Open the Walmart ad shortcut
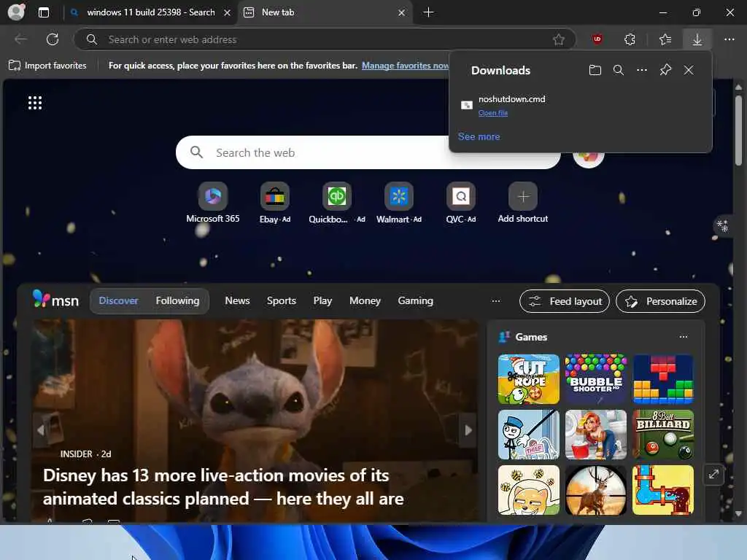Viewport: 747px width, 560px height. point(399,203)
